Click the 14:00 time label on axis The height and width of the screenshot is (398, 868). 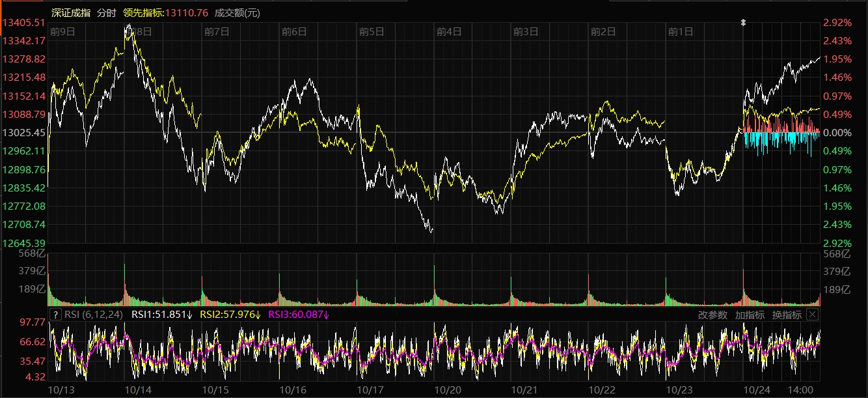pos(800,390)
